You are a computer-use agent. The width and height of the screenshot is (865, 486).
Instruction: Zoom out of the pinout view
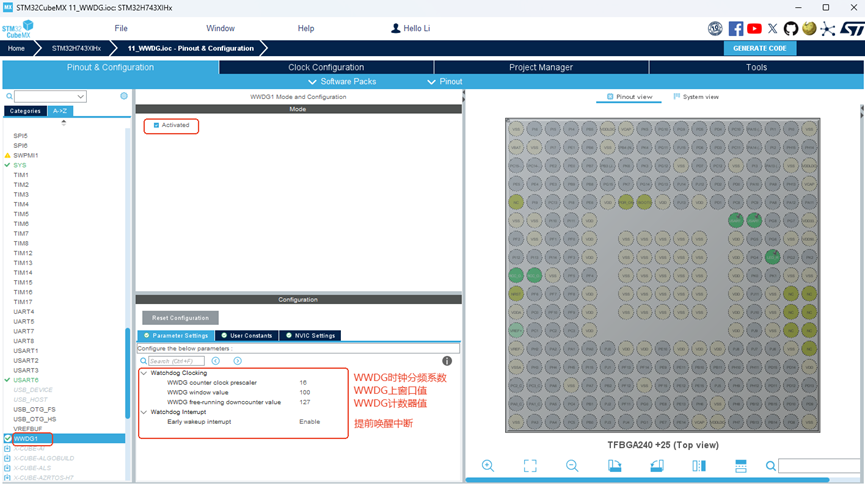572,466
